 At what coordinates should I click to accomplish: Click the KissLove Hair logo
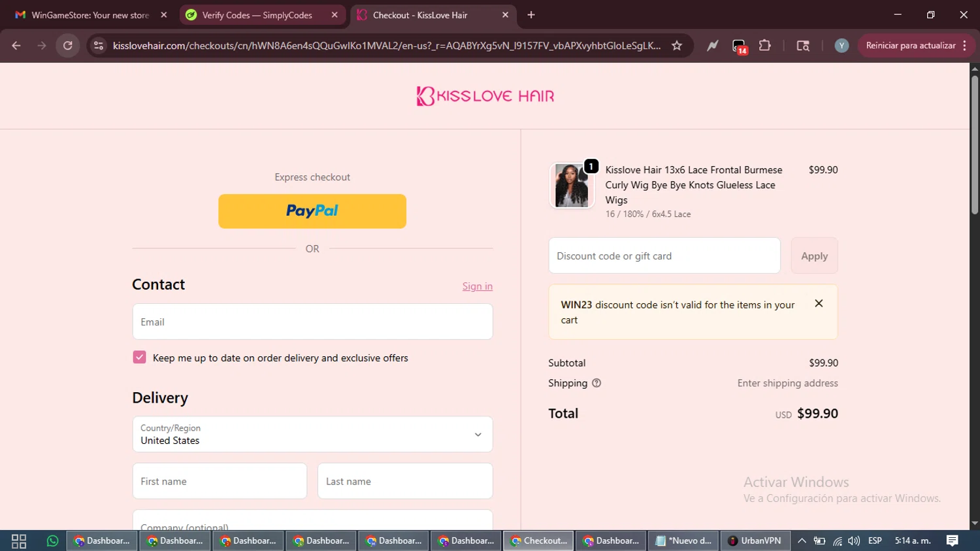pyautogui.click(x=485, y=96)
